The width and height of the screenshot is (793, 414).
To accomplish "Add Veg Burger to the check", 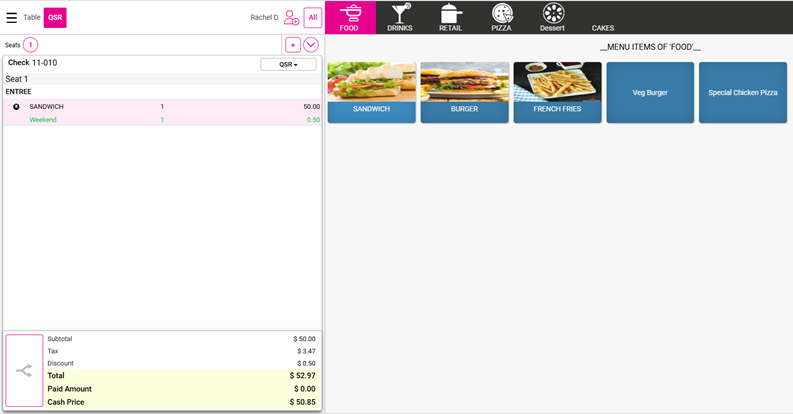I will (x=650, y=92).
